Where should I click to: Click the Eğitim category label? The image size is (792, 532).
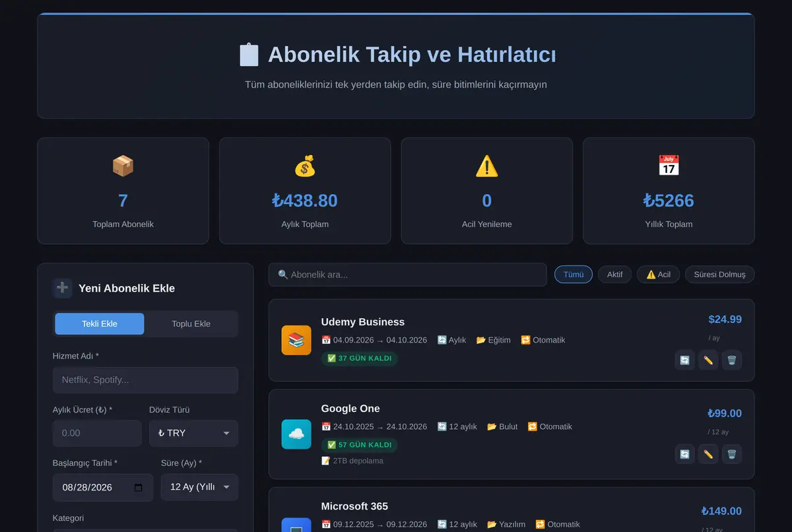tap(493, 340)
